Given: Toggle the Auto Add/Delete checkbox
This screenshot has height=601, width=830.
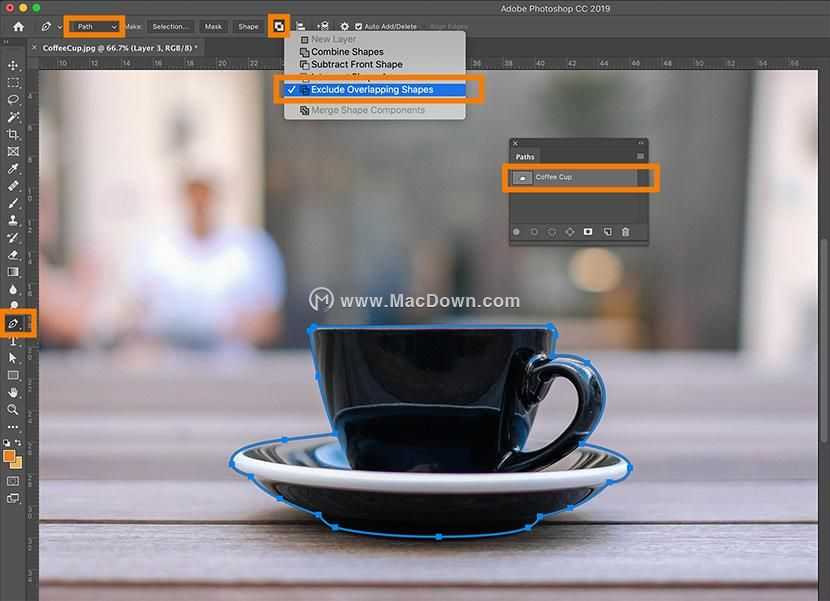Looking at the screenshot, I should click(358, 26).
